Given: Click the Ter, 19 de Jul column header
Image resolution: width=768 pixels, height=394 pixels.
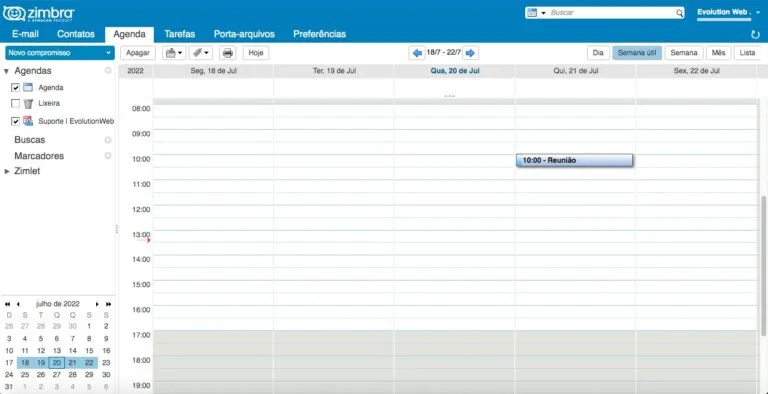Looking at the screenshot, I should point(334,71).
